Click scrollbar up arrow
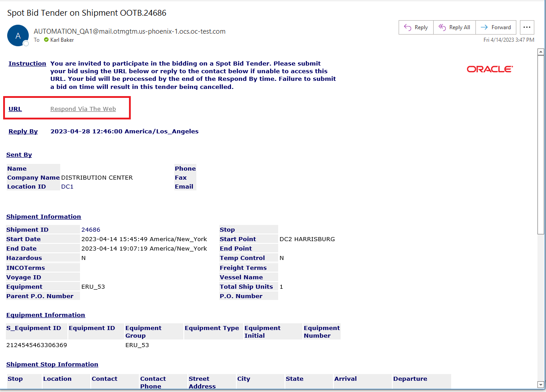The height and width of the screenshot is (392, 546). coord(541,52)
